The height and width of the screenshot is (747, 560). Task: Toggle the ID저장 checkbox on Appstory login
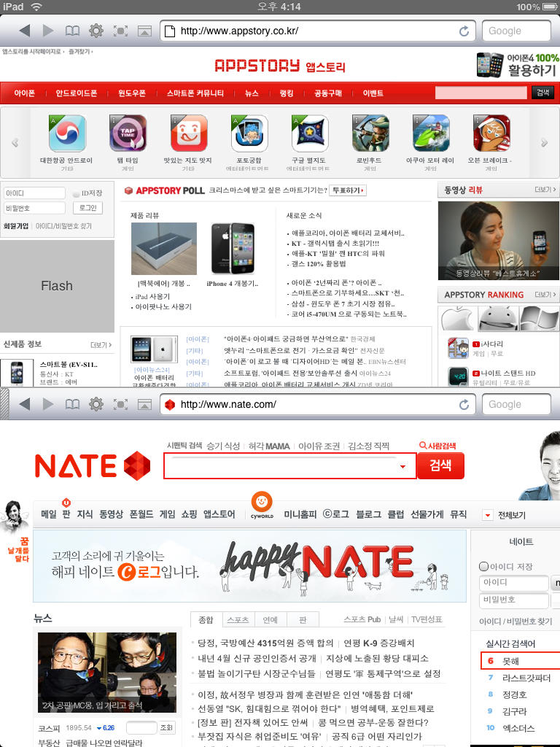[76, 193]
